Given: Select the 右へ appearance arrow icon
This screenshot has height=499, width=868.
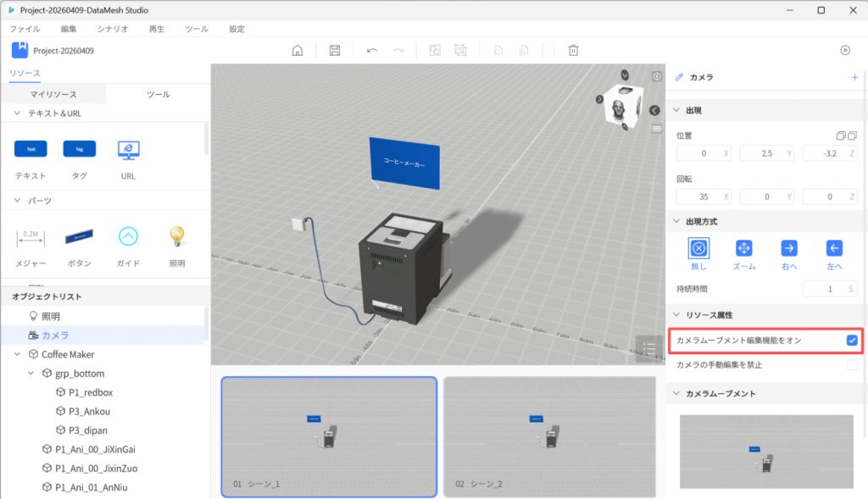Looking at the screenshot, I should [788, 248].
